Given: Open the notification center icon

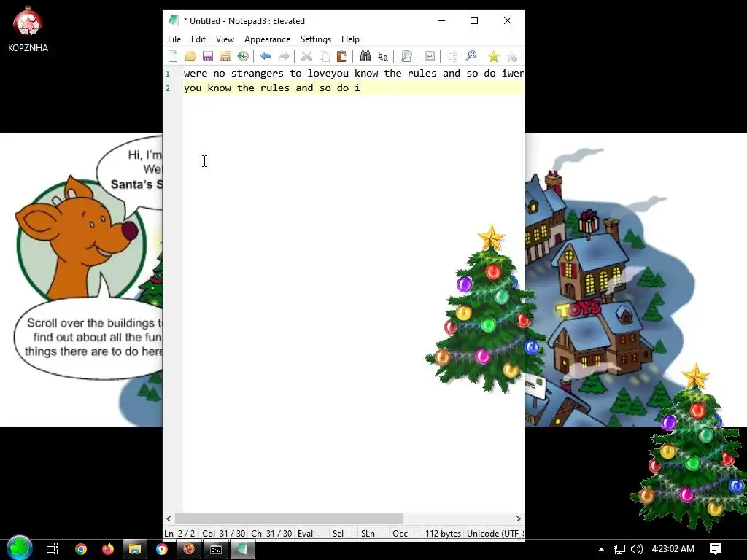Looking at the screenshot, I should (x=716, y=549).
